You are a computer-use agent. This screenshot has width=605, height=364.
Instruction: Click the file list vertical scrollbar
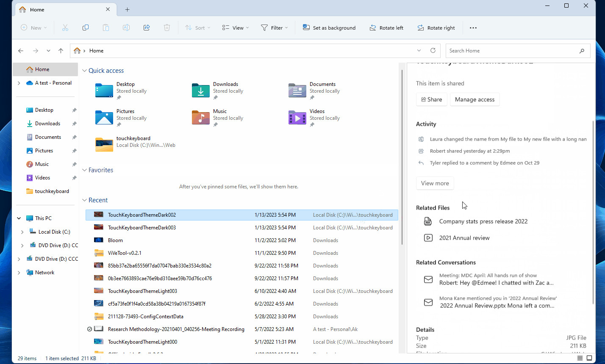click(x=402, y=157)
